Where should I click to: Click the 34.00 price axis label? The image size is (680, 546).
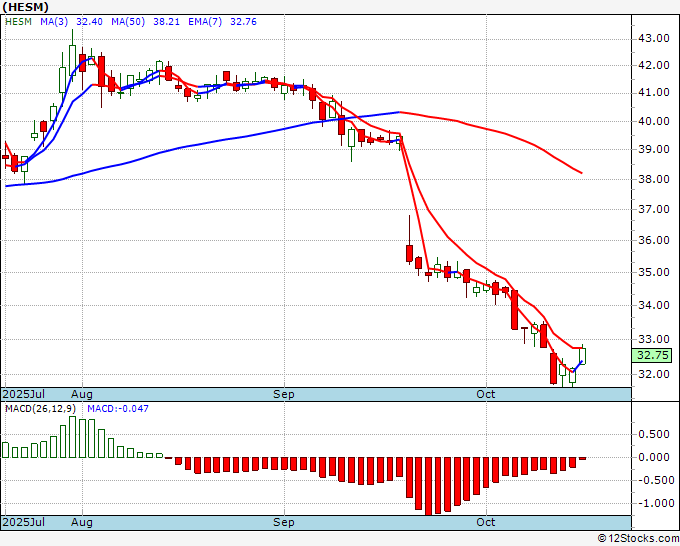[654, 305]
